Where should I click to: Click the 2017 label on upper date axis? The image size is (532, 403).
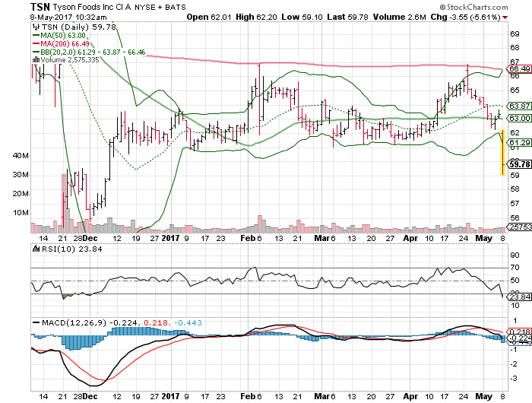170,238
